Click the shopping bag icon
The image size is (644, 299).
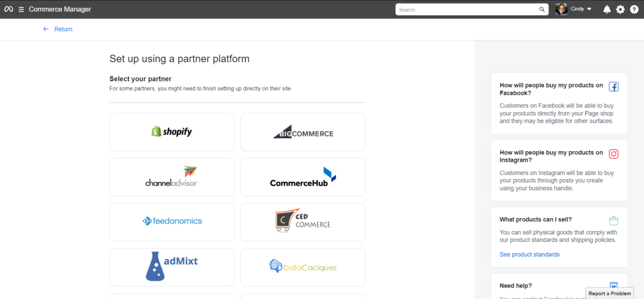click(613, 220)
